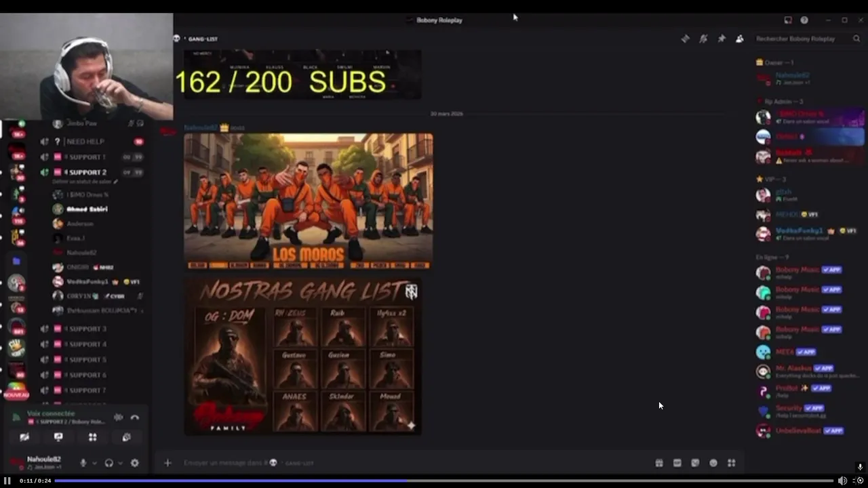Click Anderson in SUPPORT 2 voice list

80,224
